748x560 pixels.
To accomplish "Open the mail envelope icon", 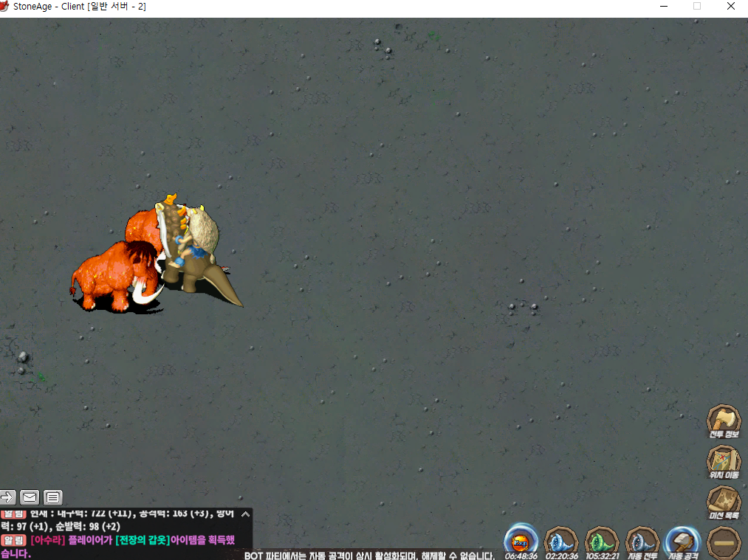I will (x=30, y=497).
